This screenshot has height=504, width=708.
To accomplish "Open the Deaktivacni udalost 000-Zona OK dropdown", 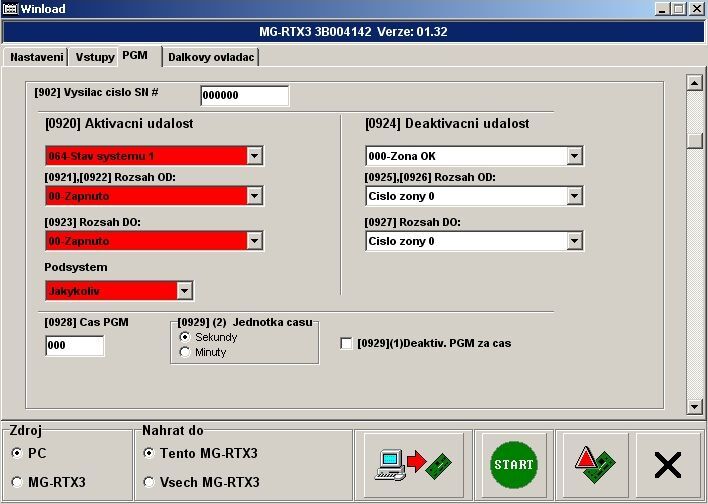I will tap(574, 156).
